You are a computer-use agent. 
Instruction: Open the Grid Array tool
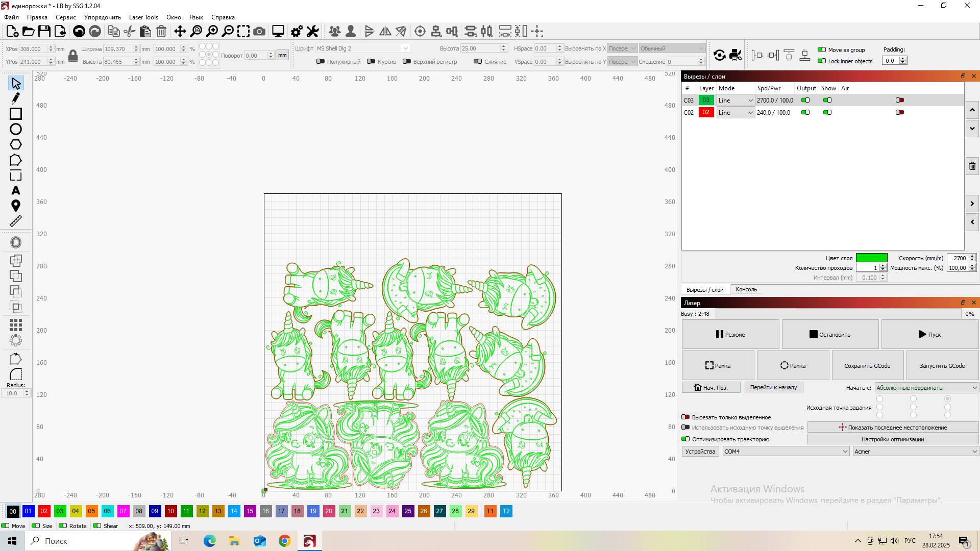16,324
